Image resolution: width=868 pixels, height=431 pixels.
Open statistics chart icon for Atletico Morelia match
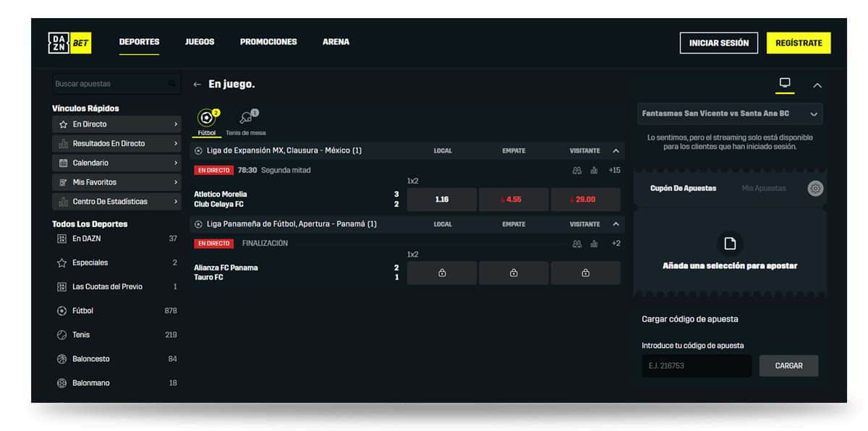(594, 171)
